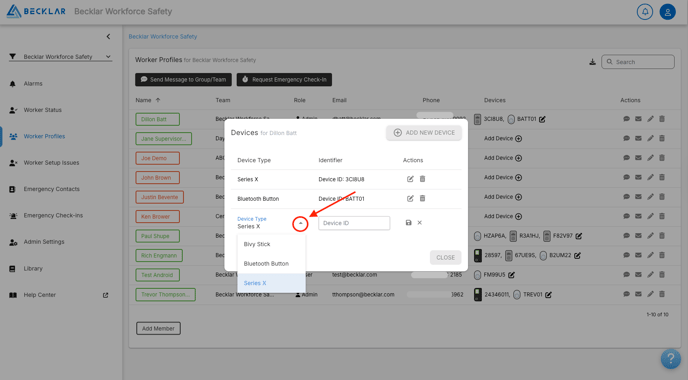
Task: Edit devices for Dillon Batt row
Action: [542, 119]
